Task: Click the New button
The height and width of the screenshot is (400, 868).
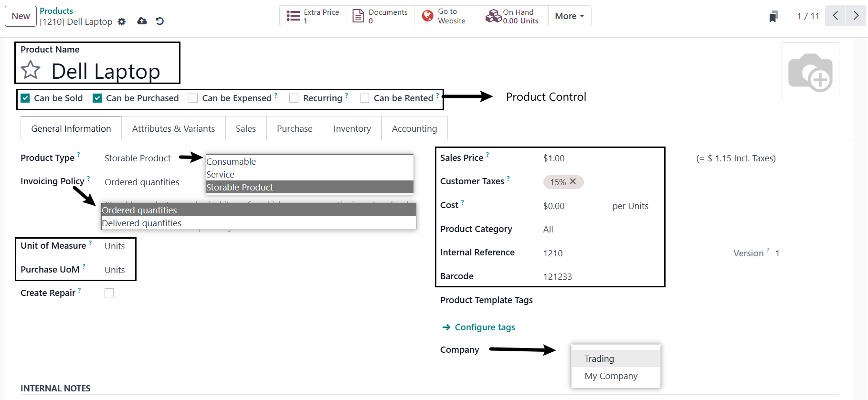Action: click(21, 16)
